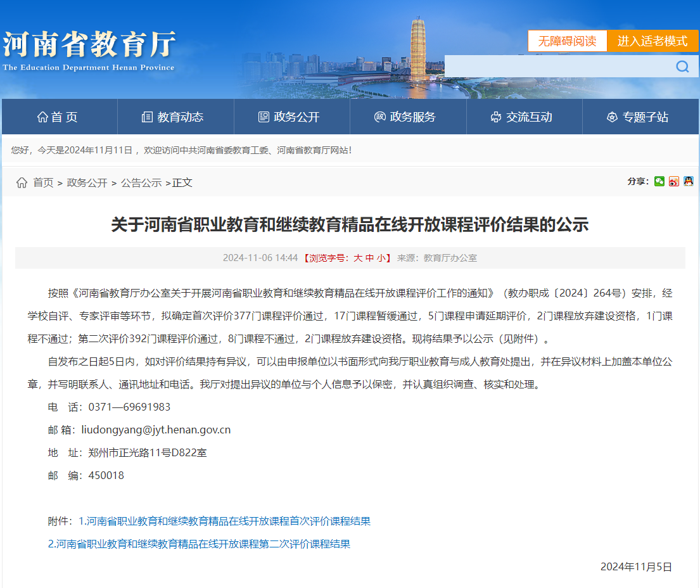Click the home icon in breadcrumb

[22, 182]
